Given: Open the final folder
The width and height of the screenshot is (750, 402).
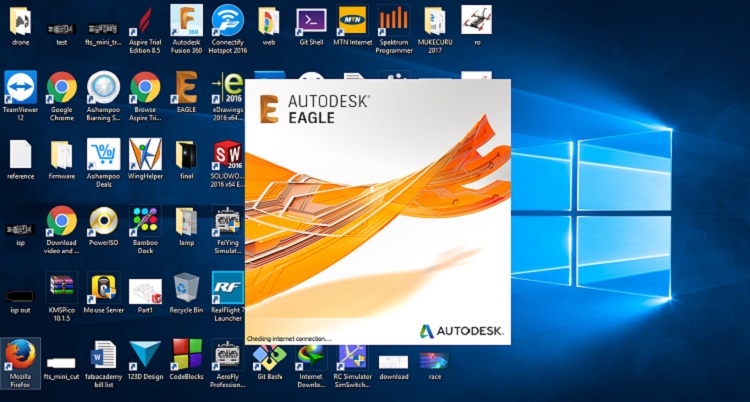Looking at the screenshot, I should 187,154.
